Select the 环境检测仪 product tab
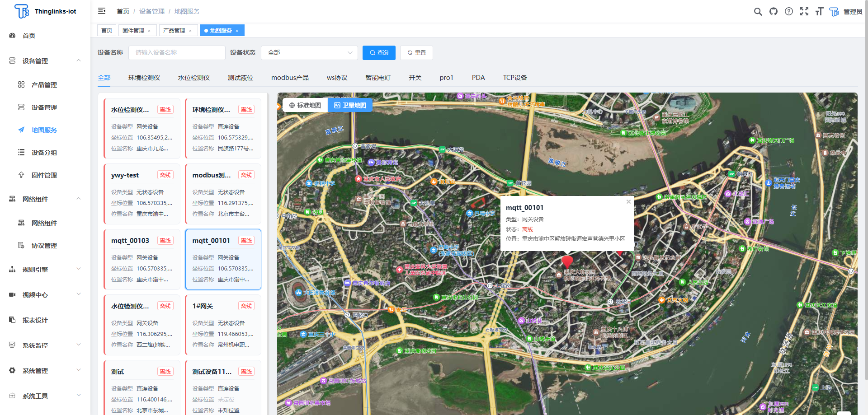Screen dimensions: 868x415 144,78
